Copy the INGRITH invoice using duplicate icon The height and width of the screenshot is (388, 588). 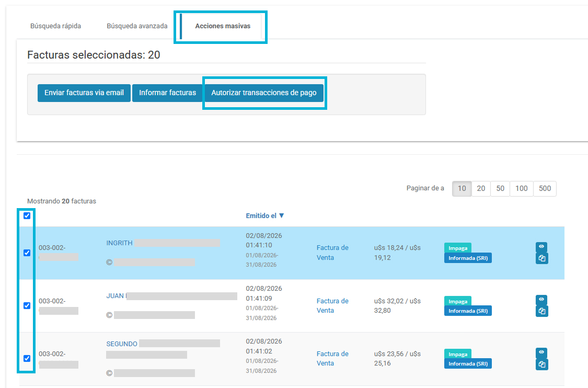pyautogui.click(x=541, y=258)
